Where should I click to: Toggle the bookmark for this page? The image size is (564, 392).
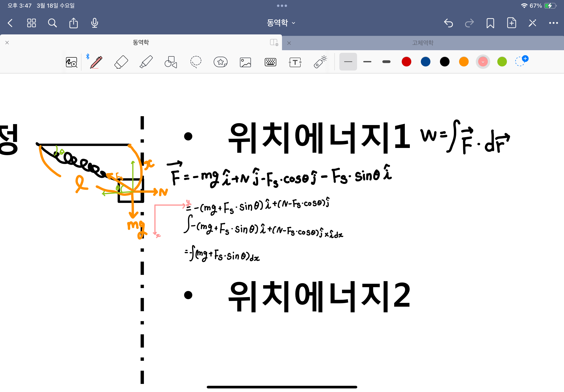pyautogui.click(x=490, y=23)
